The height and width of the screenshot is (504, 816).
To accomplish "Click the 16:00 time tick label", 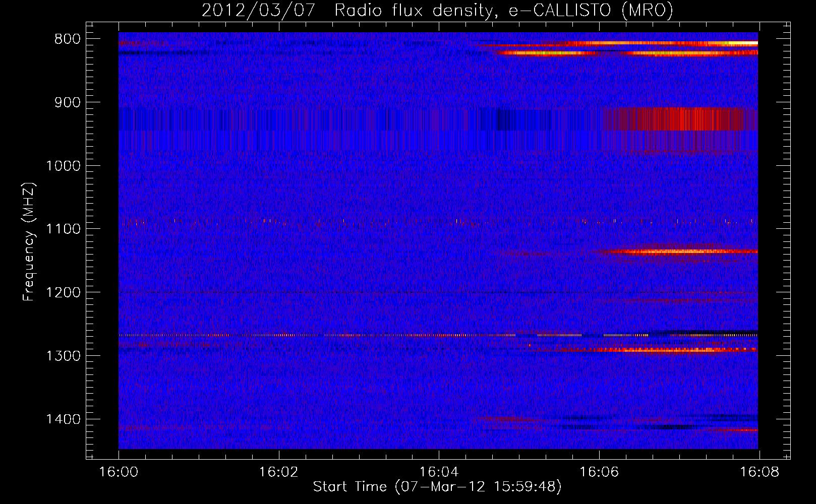I will (119, 472).
